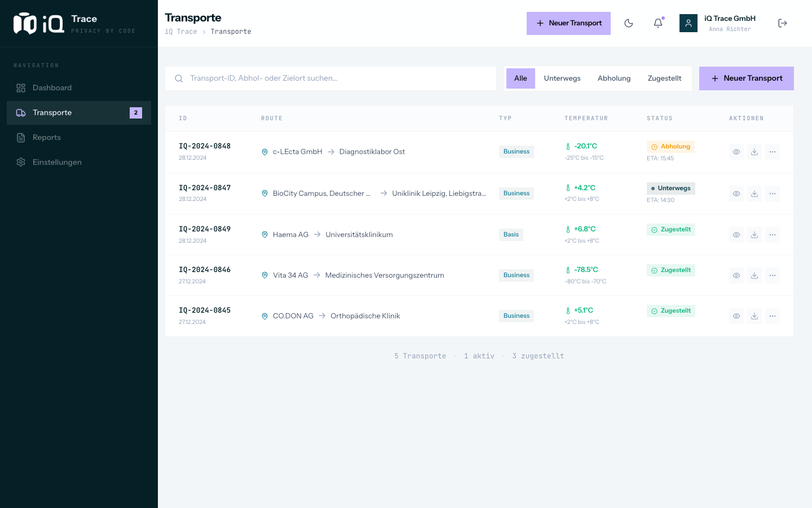Click the Temperatur column header
Viewport: 812px width, 508px height.
(586, 119)
